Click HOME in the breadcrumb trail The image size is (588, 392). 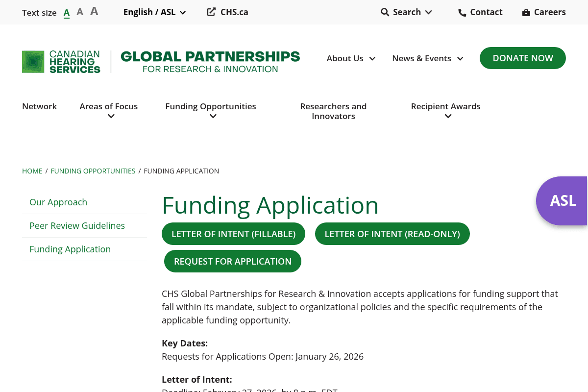coord(32,171)
